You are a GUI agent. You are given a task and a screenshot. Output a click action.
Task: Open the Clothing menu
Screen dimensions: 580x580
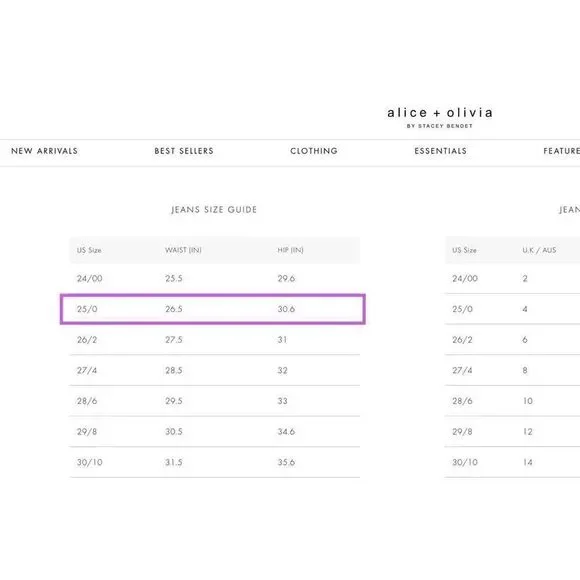(314, 151)
